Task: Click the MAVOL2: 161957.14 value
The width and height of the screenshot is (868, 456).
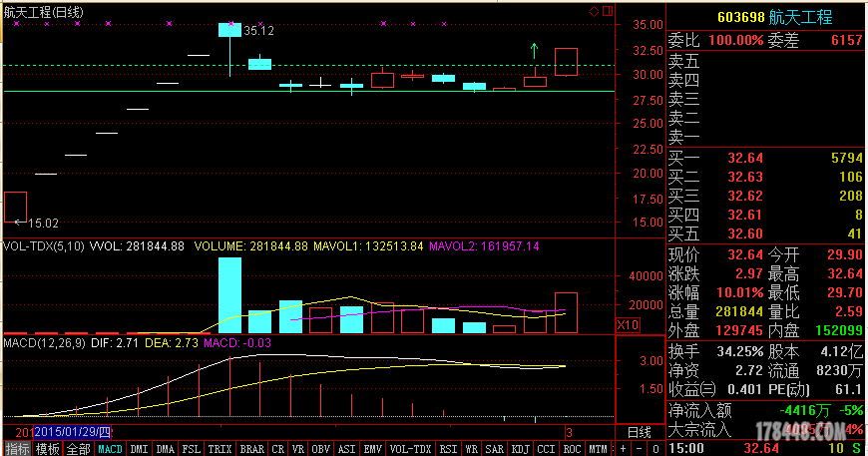Action: coord(484,246)
